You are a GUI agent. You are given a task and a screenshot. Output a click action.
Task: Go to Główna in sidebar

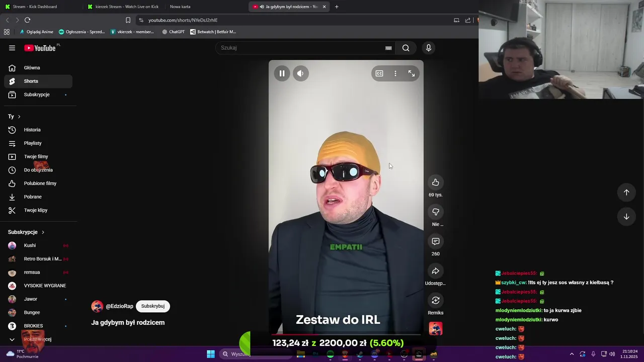38,68
